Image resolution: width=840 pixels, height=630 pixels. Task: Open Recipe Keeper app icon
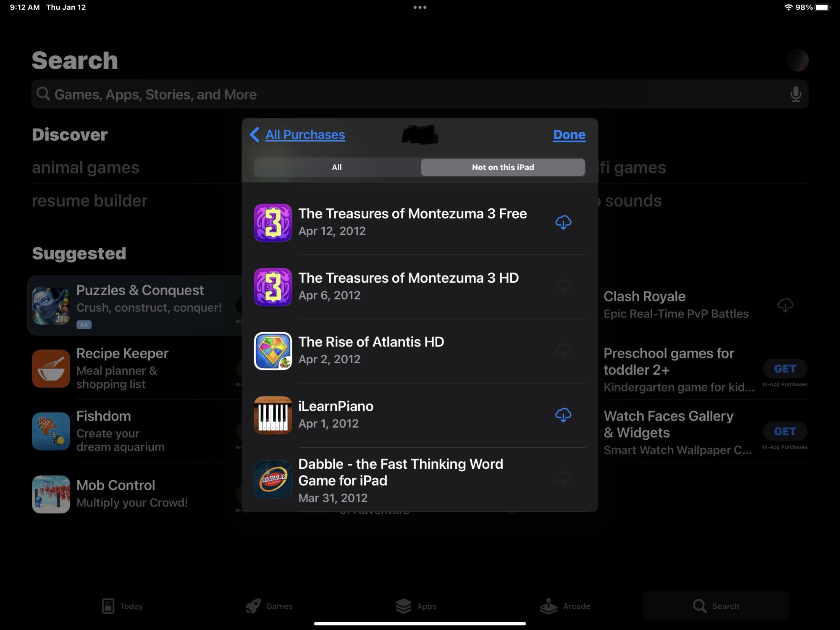[x=51, y=368]
